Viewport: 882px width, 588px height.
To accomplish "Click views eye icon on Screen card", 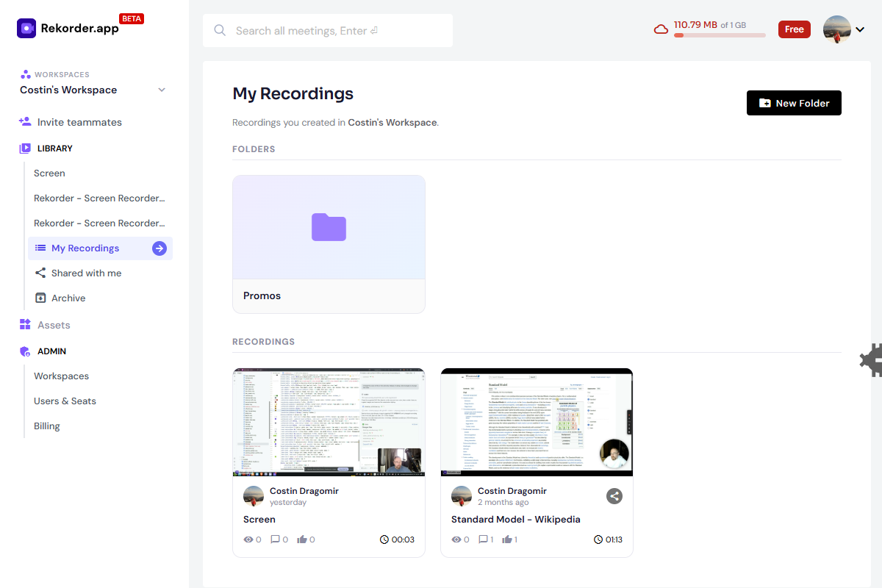I will (x=248, y=539).
